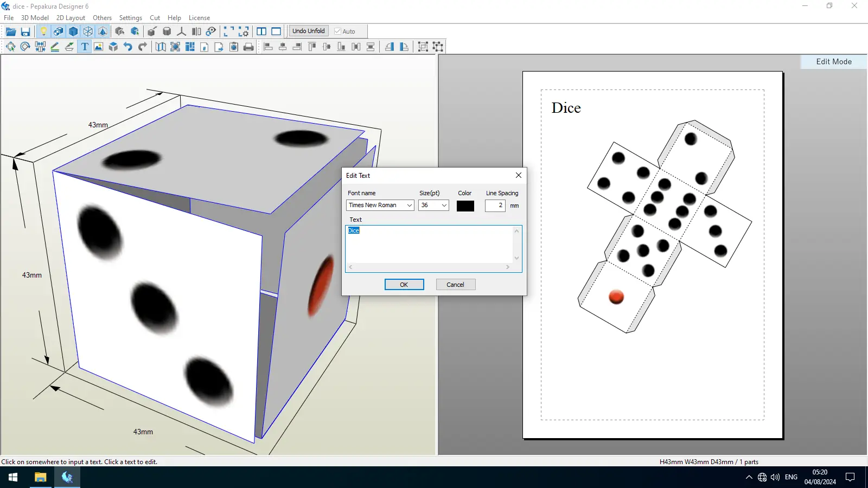
Task: Click the Line Spacing input field
Action: click(495, 206)
